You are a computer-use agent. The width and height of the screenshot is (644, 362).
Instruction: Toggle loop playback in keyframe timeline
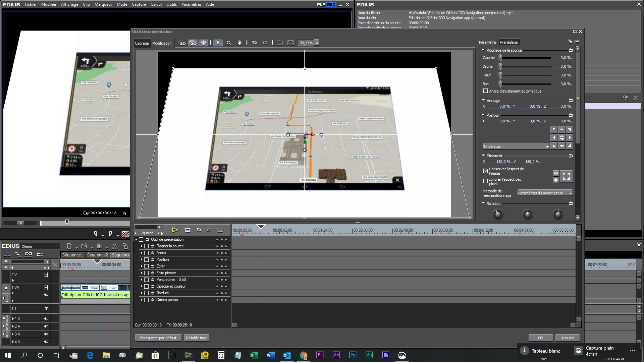(187, 230)
